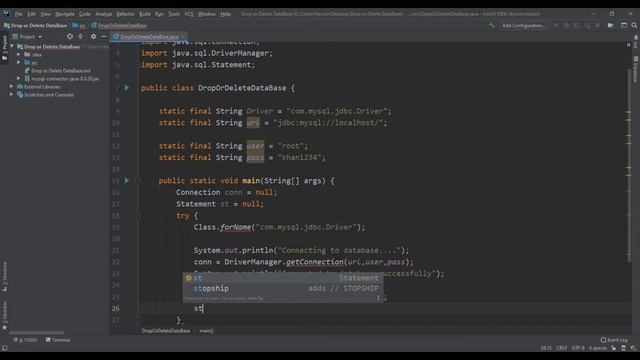
Task: Select Drop or Delete DataBase.iml file
Action: tap(58, 71)
